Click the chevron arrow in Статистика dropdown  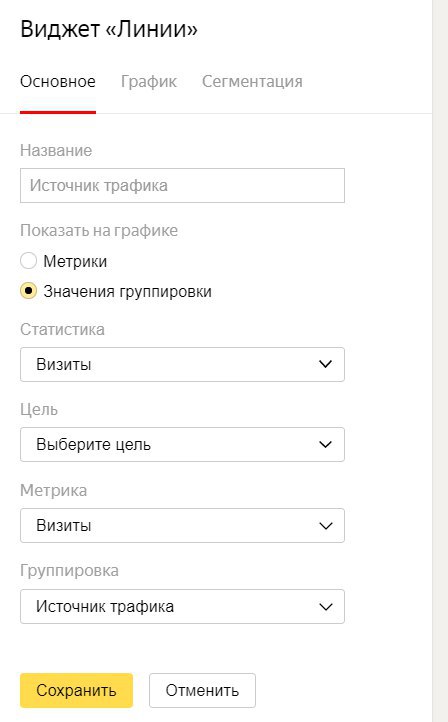[326, 364]
